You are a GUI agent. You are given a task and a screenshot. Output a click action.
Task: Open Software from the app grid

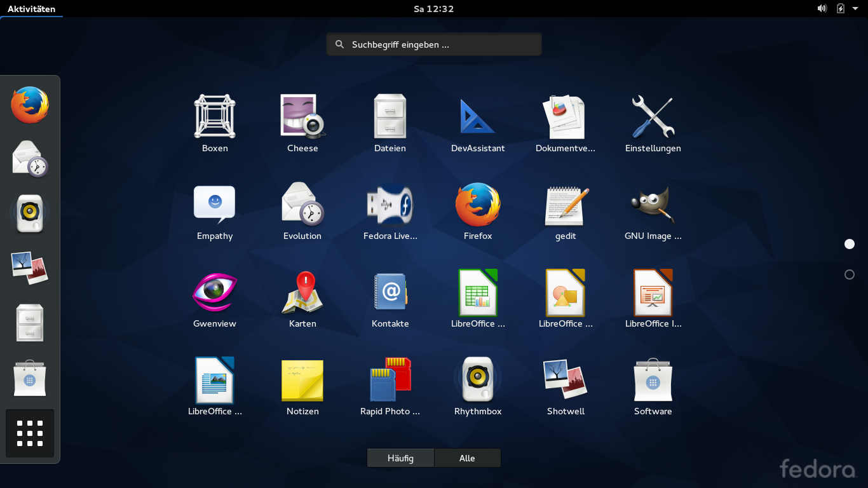653,380
